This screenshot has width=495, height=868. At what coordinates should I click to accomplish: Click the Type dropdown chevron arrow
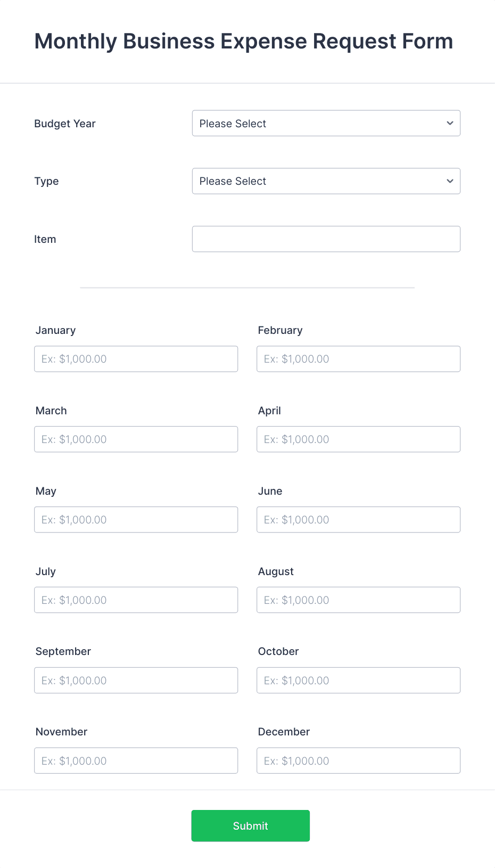449,181
